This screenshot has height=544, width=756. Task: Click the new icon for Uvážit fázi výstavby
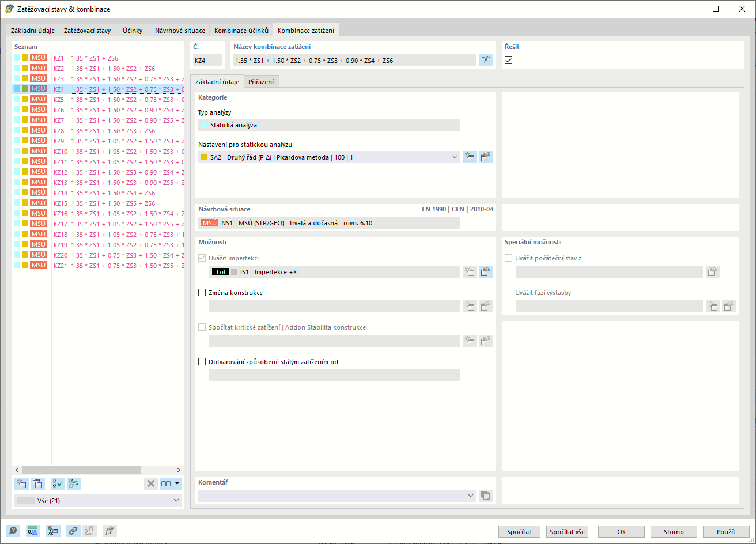point(713,307)
